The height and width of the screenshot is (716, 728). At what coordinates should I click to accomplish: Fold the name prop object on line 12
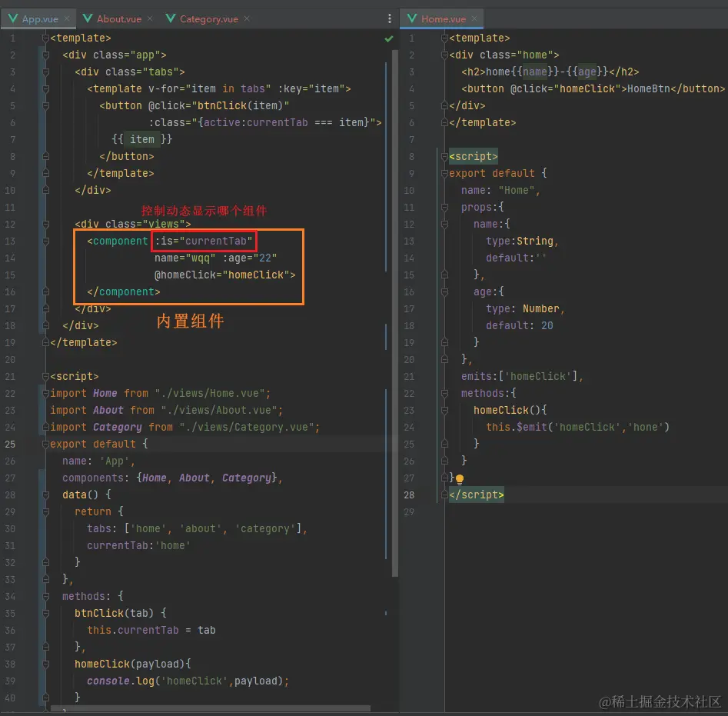(444, 225)
